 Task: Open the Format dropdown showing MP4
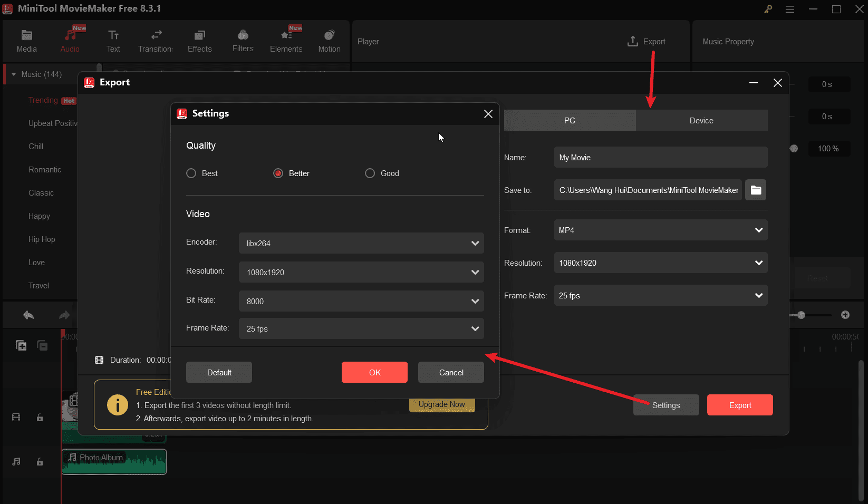pos(660,230)
